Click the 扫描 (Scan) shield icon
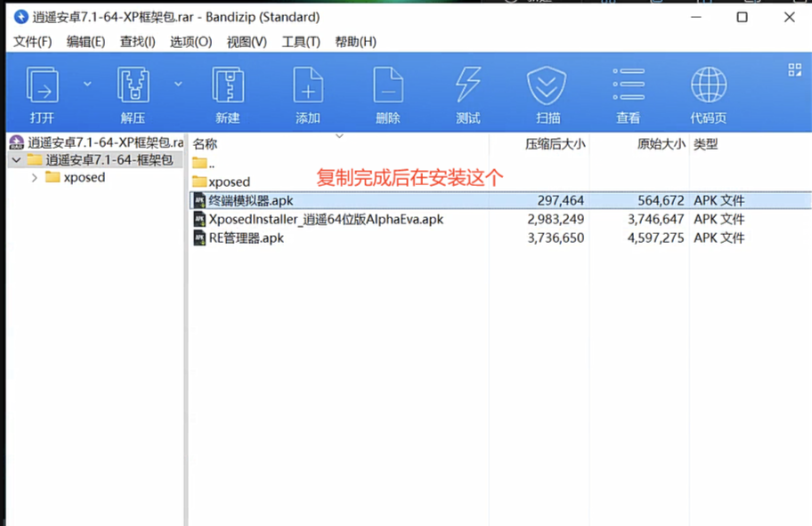This screenshot has width=812, height=526. 547,85
